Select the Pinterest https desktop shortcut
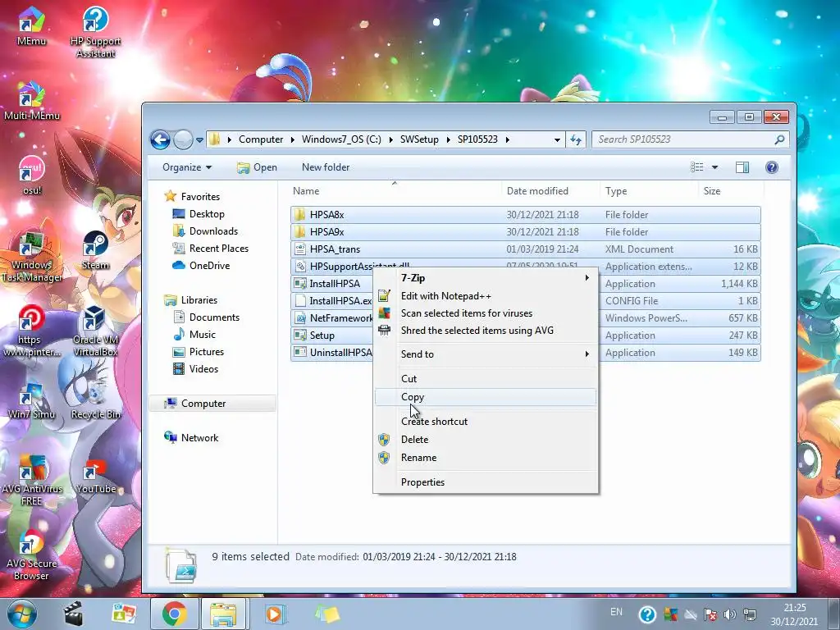840x630 pixels. click(x=31, y=331)
